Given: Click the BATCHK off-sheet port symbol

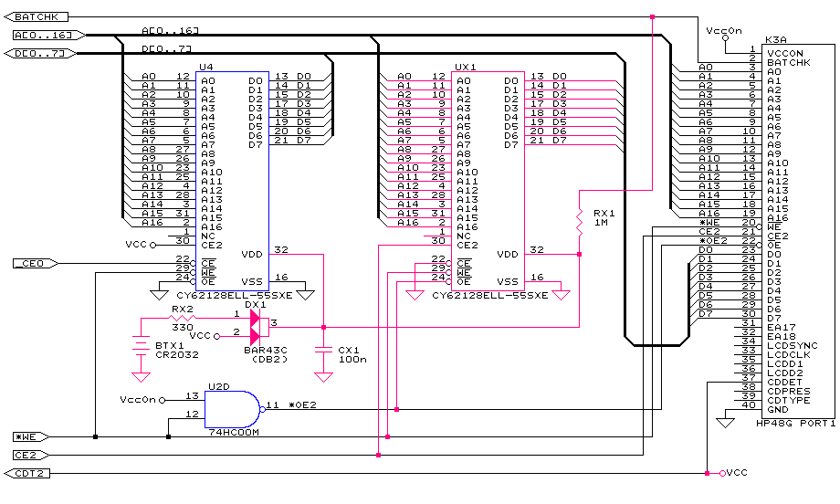Looking at the screenshot, I should point(35,16).
